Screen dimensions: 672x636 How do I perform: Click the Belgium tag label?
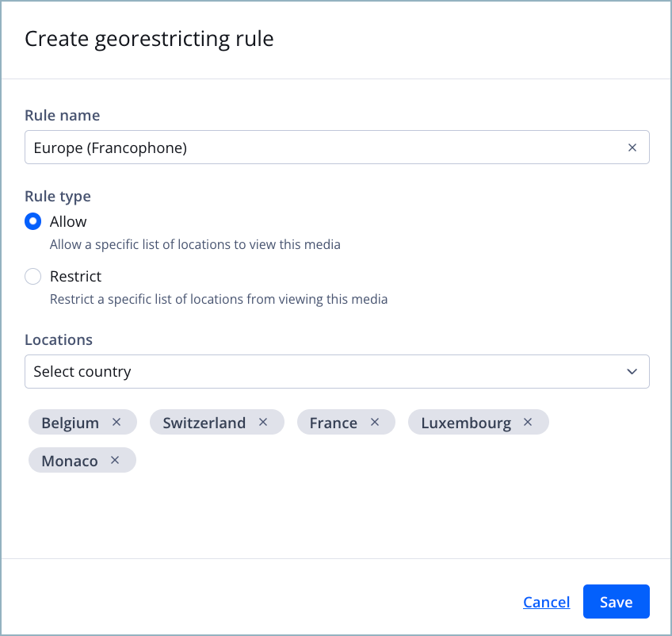(x=71, y=423)
